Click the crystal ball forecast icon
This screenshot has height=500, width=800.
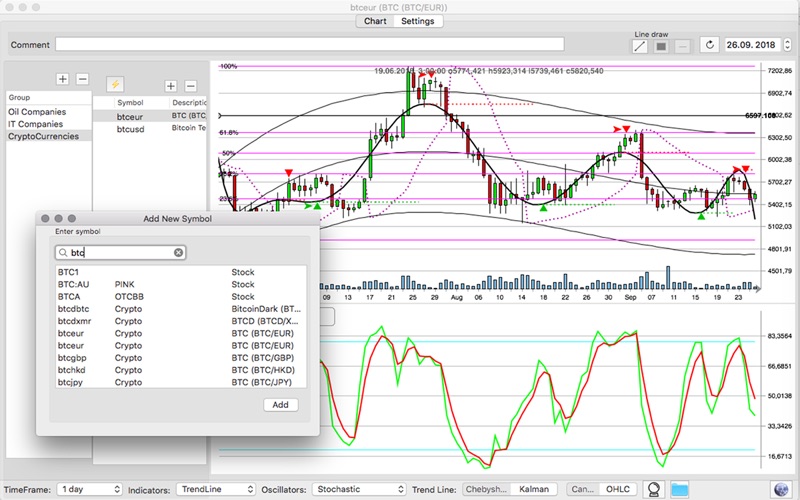pyautogui.click(x=654, y=489)
